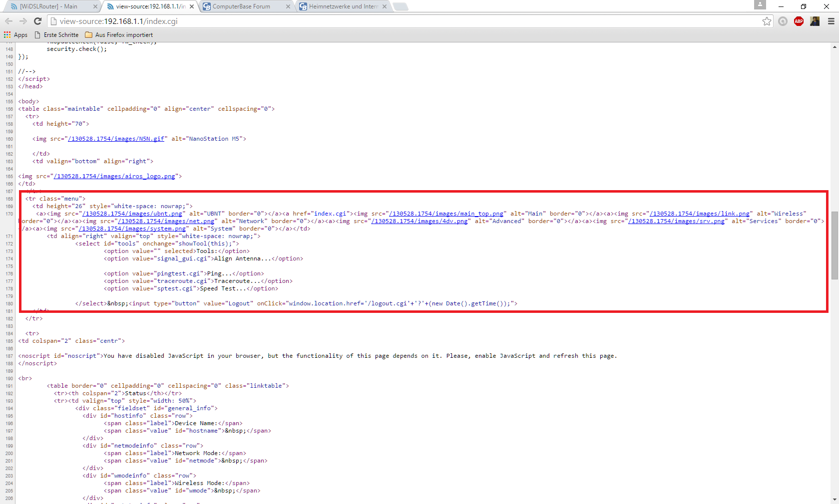Open the Erste Schritte bookmark

pyautogui.click(x=56, y=35)
